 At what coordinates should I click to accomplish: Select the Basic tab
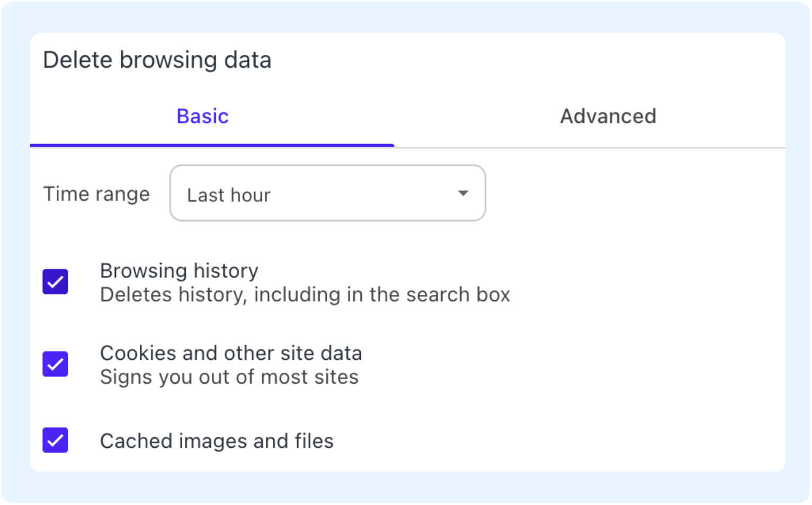coord(202,116)
